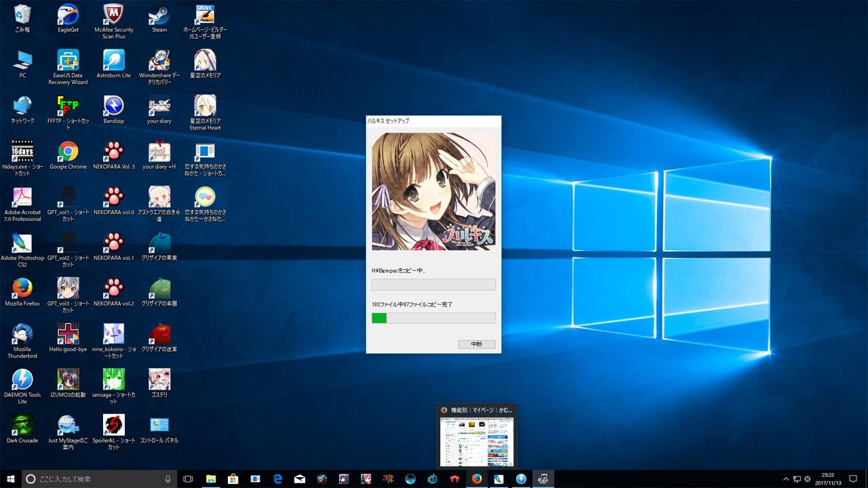Image resolution: width=868 pixels, height=488 pixels.
Task: Select the DAEMON Tools Lite desktop icon
Action: click(x=22, y=386)
